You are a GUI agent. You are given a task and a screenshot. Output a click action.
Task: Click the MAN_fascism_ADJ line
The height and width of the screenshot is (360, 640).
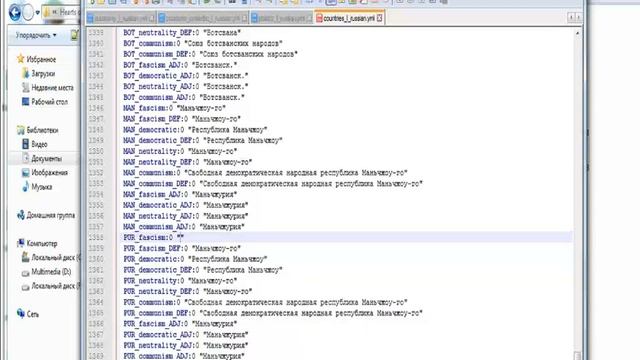(x=180, y=195)
